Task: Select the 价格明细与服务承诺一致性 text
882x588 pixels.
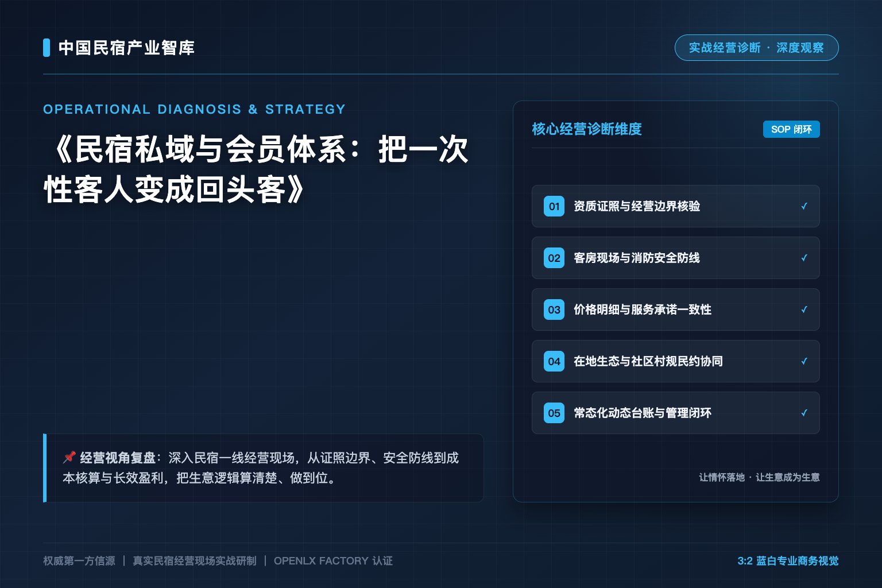Action: [643, 310]
